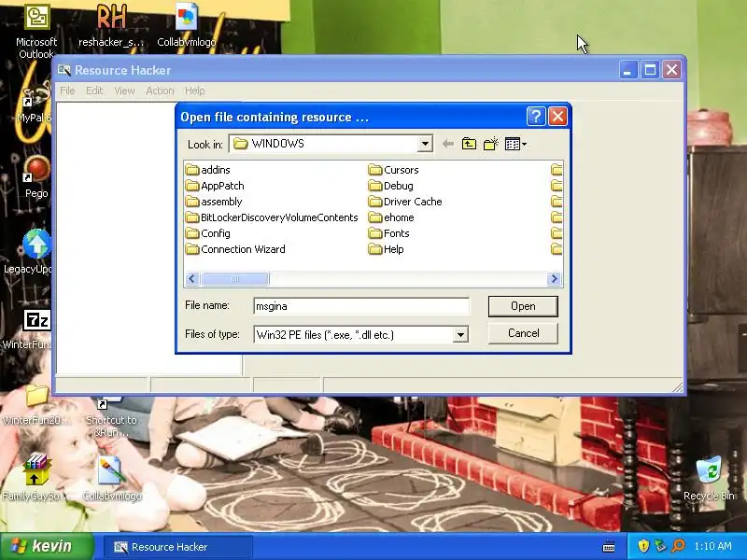This screenshot has height=560, width=747.
Task: Expand the Files of type dropdown arrow
Action: (460, 335)
